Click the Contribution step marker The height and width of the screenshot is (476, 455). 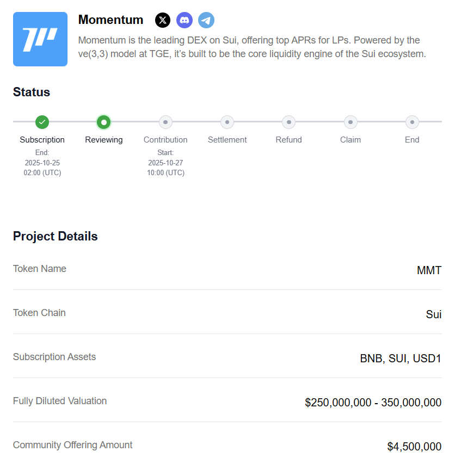click(x=165, y=122)
